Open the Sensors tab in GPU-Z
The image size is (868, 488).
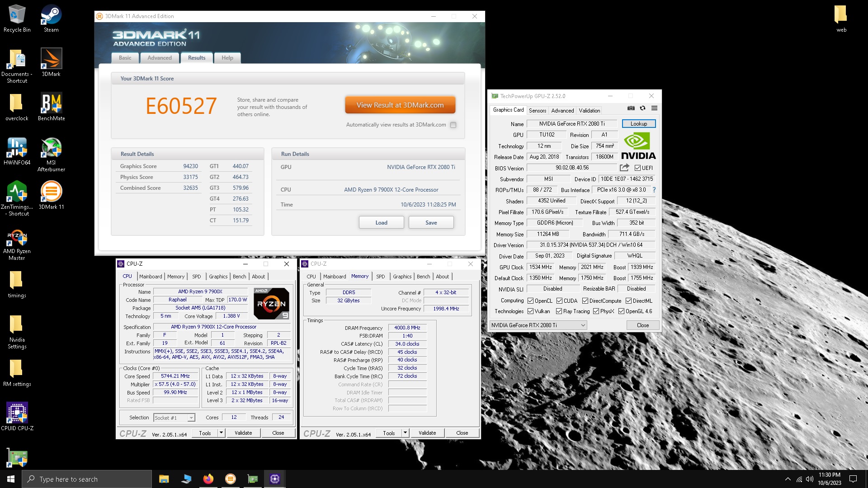[x=538, y=111]
